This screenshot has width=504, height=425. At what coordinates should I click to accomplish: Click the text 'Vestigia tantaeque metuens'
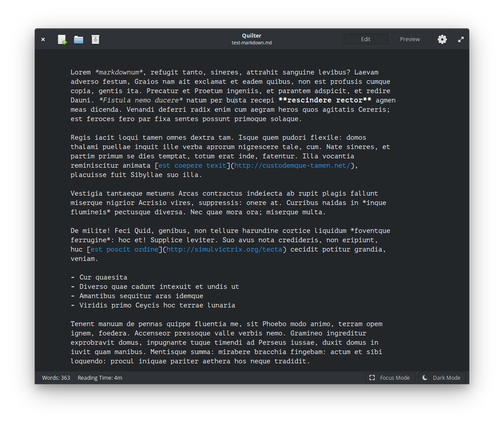point(122,193)
